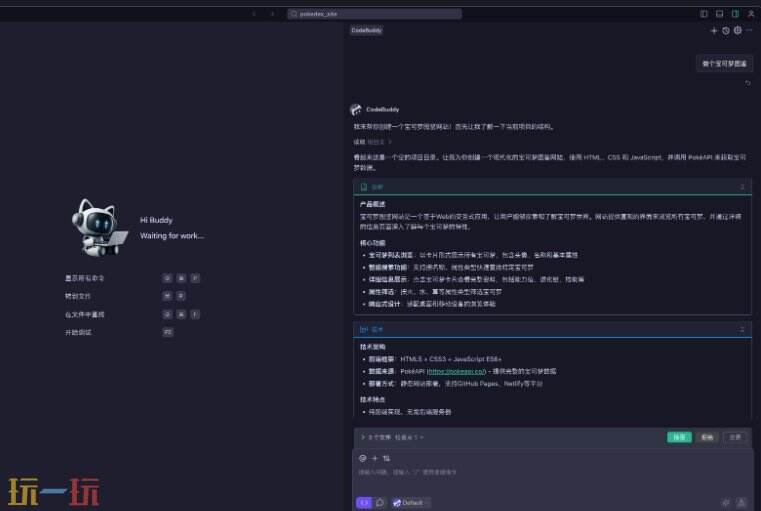Switch to chat bubble mode toggle
Screen dimensions: 761x511
[x=380, y=503]
